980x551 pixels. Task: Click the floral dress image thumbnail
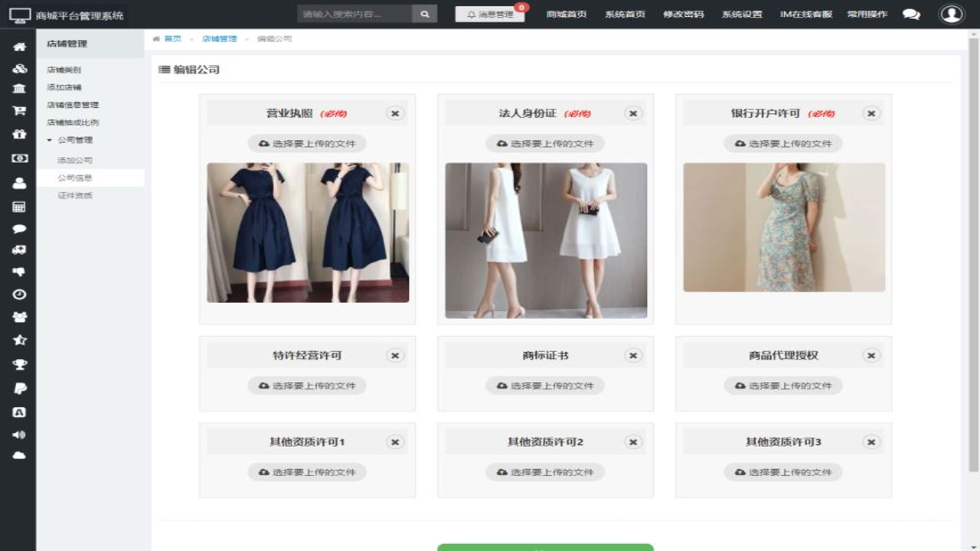(784, 227)
